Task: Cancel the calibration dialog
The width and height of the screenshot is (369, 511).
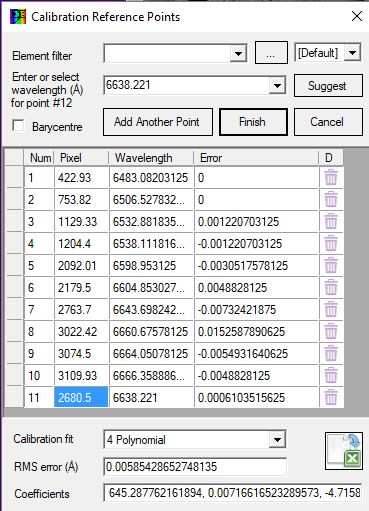Action: pyautogui.click(x=328, y=122)
